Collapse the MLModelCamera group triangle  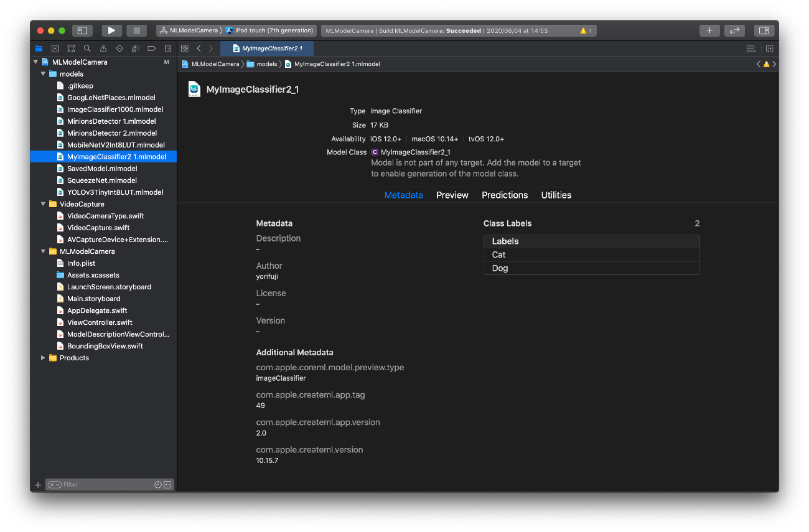pos(43,251)
